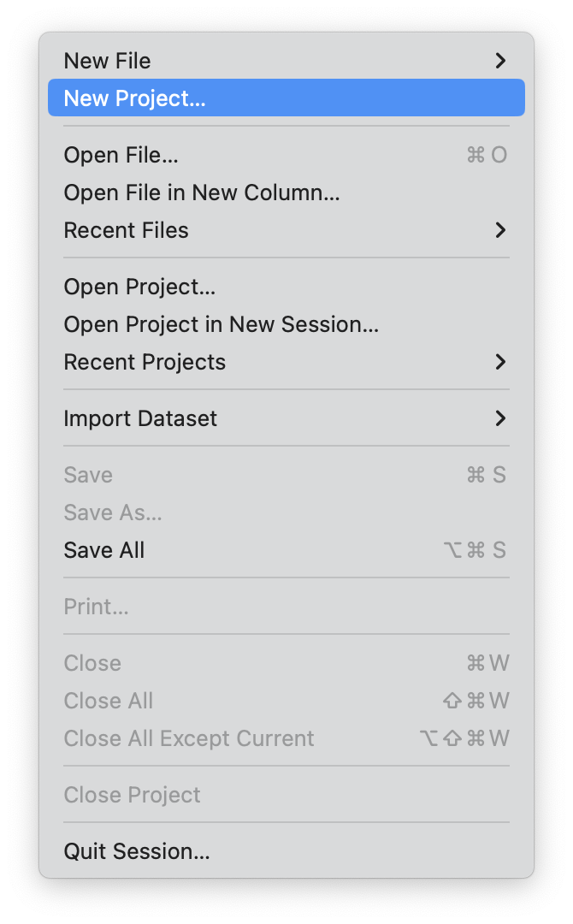Expand the Recent Projects submenu arrow
Screen dimensions: 573x924
click(x=500, y=362)
